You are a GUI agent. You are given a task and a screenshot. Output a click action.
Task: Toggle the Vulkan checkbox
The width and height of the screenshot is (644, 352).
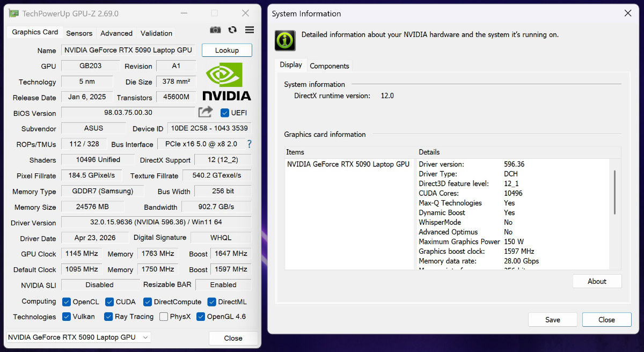click(x=67, y=317)
